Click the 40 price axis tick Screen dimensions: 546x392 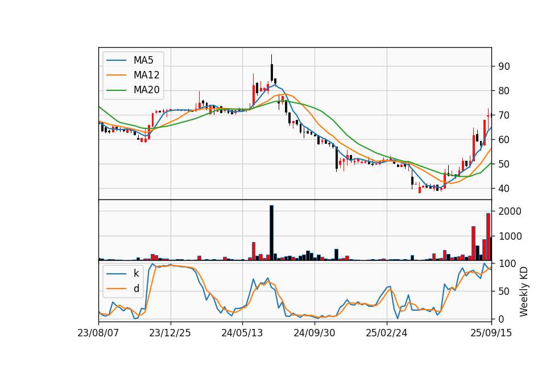[504, 189]
